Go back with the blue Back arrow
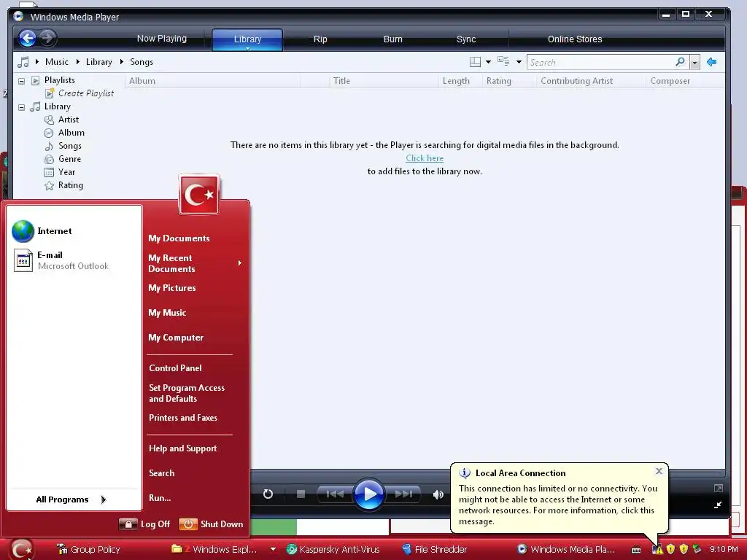 28,38
